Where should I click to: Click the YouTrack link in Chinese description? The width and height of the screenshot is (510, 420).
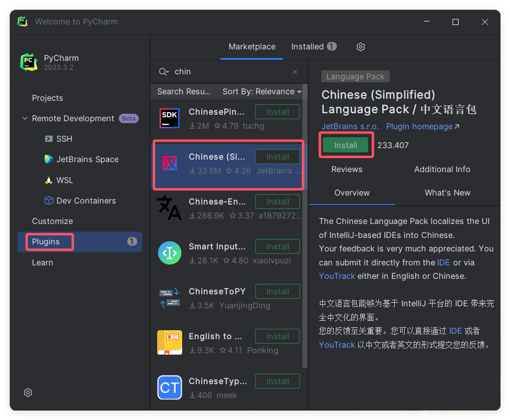[x=337, y=345]
